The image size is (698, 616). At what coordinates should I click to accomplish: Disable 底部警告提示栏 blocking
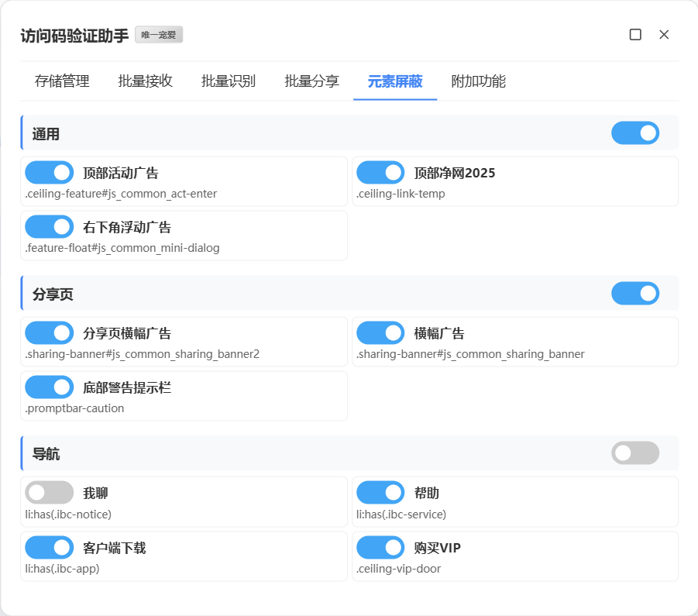(x=50, y=387)
